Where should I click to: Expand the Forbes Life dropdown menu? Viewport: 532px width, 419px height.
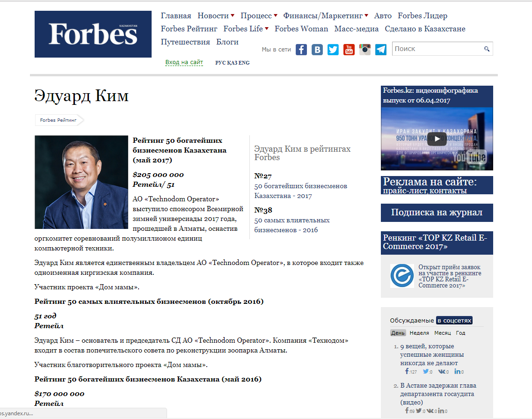(x=267, y=29)
